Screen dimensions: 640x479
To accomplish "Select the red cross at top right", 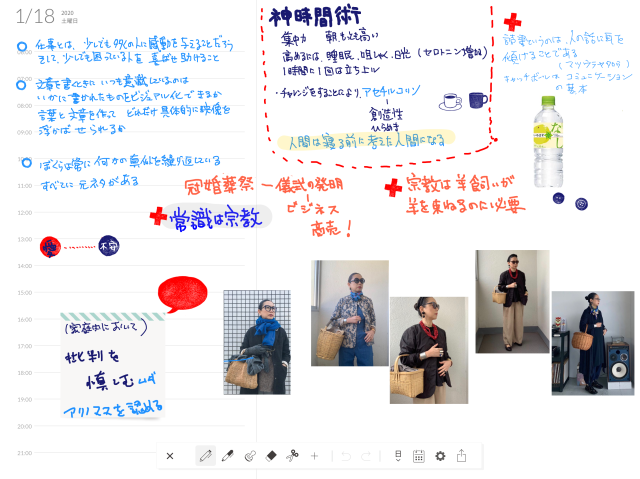I will point(512,22).
